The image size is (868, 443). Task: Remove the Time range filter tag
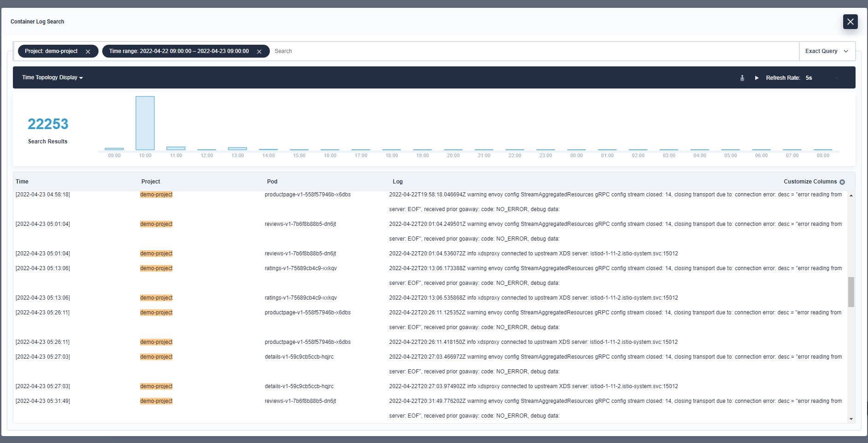[x=259, y=52]
